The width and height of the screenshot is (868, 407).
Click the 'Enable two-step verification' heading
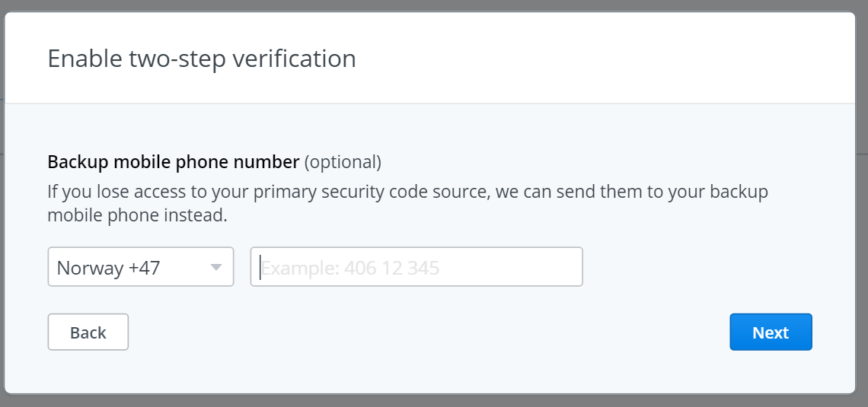coord(202,59)
